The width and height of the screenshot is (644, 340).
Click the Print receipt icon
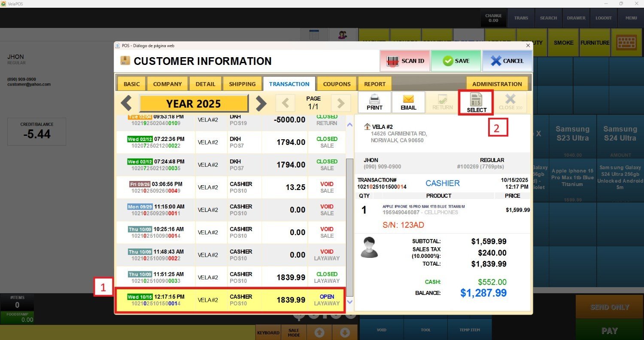pyautogui.click(x=374, y=102)
